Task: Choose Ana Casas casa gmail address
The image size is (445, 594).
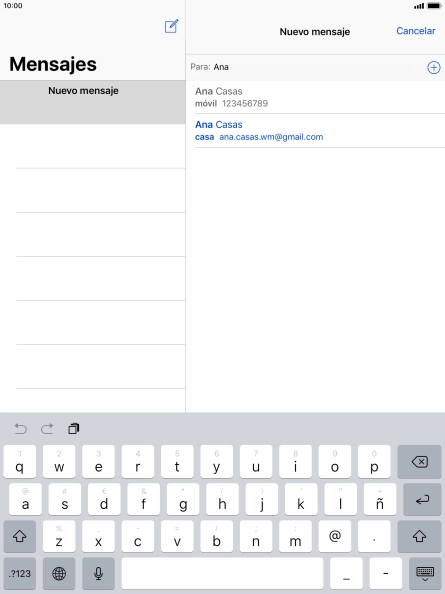Action: pos(316,130)
